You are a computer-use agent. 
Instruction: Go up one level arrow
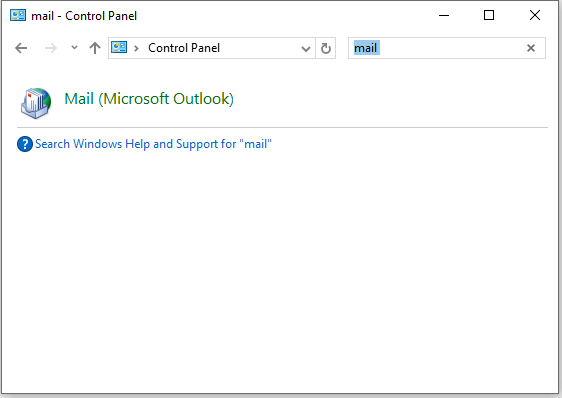(x=95, y=48)
